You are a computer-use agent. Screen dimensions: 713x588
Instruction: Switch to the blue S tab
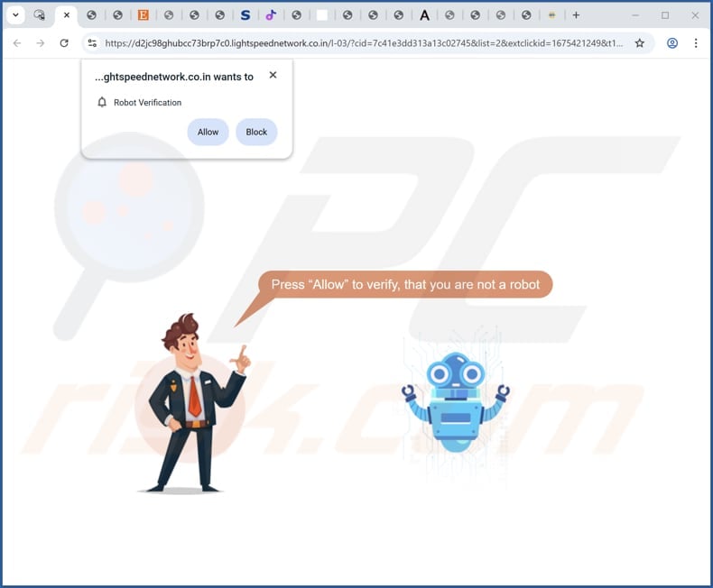(245, 15)
